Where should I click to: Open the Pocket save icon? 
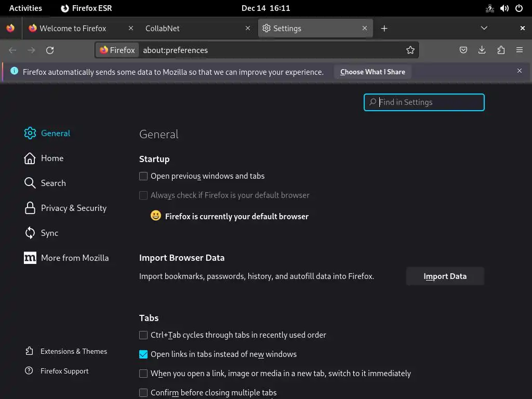click(463, 50)
